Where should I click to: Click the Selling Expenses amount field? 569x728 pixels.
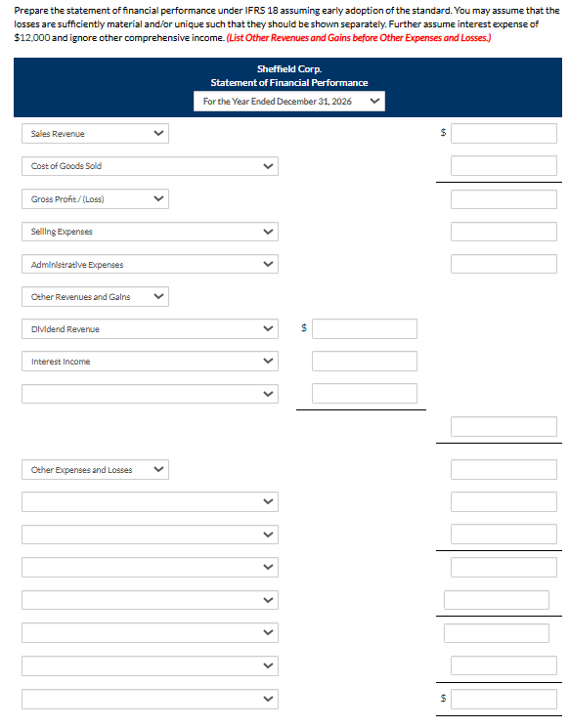pos(503,232)
